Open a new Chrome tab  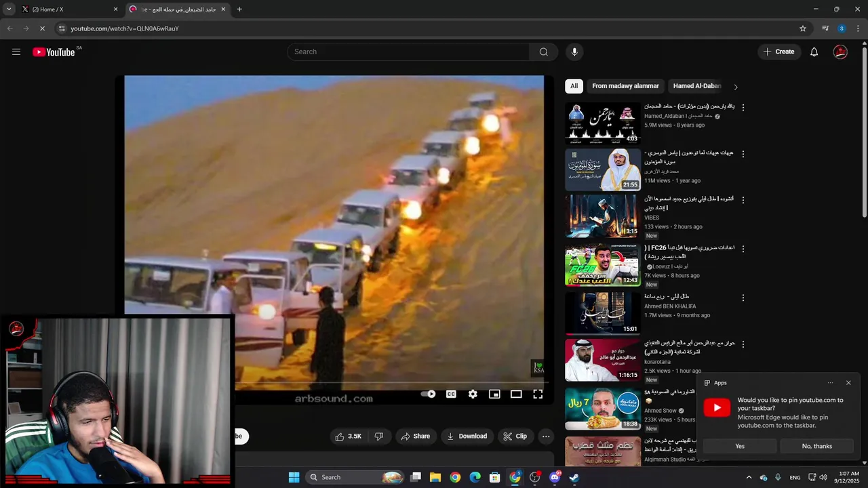tap(239, 9)
